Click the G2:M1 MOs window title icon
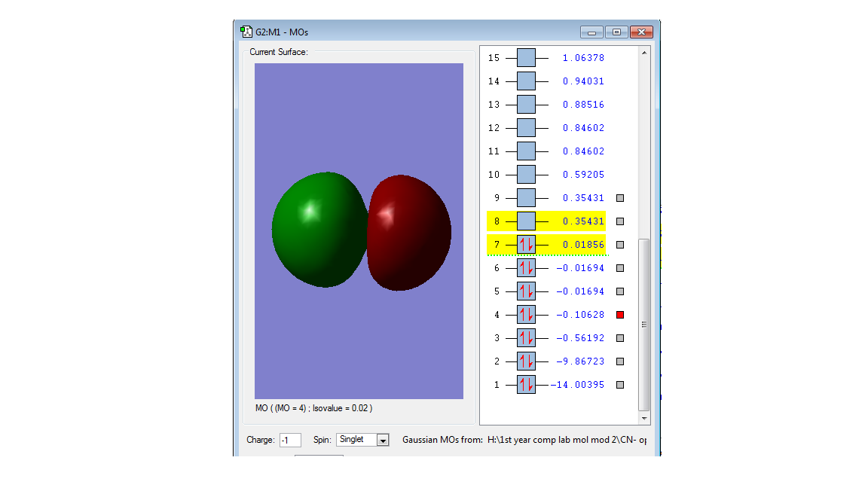 click(246, 32)
